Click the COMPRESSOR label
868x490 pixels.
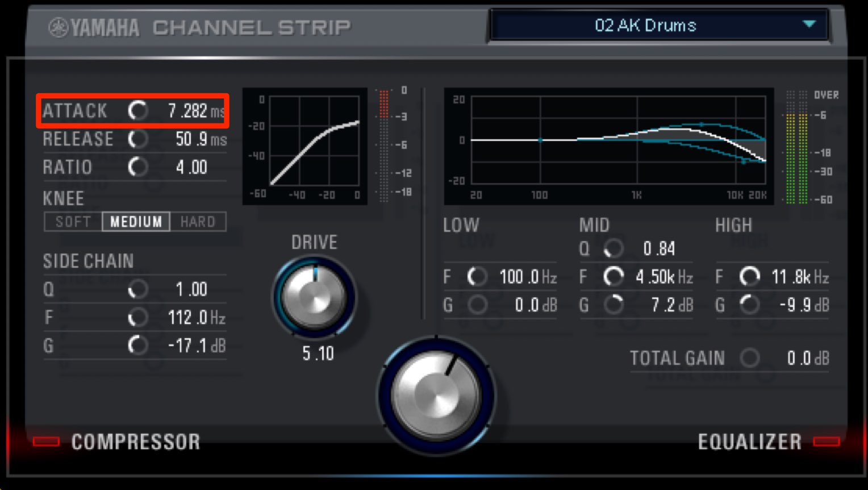(x=136, y=442)
